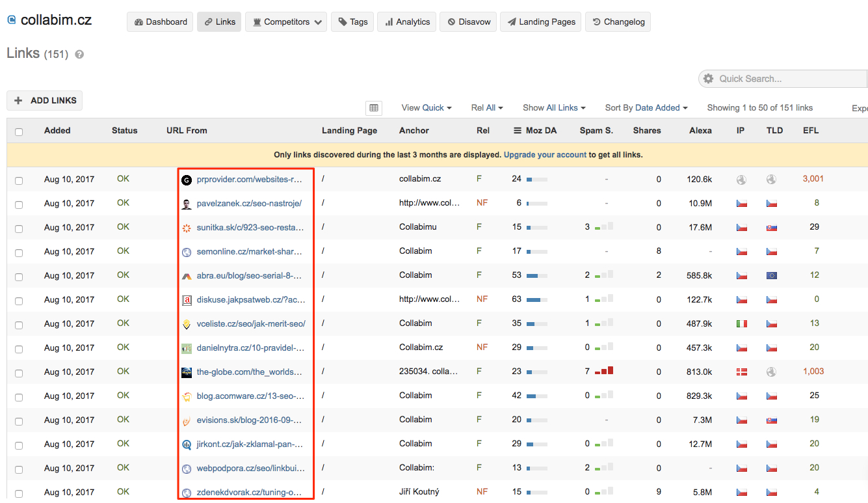Open the View Quick dropdown
Image resolution: width=868 pixels, height=503 pixels.
pos(427,108)
